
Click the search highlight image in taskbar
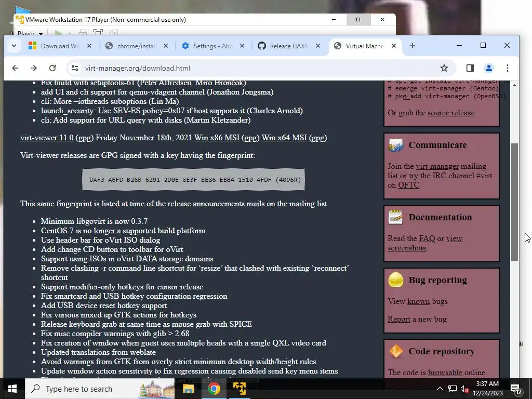[156, 389]
